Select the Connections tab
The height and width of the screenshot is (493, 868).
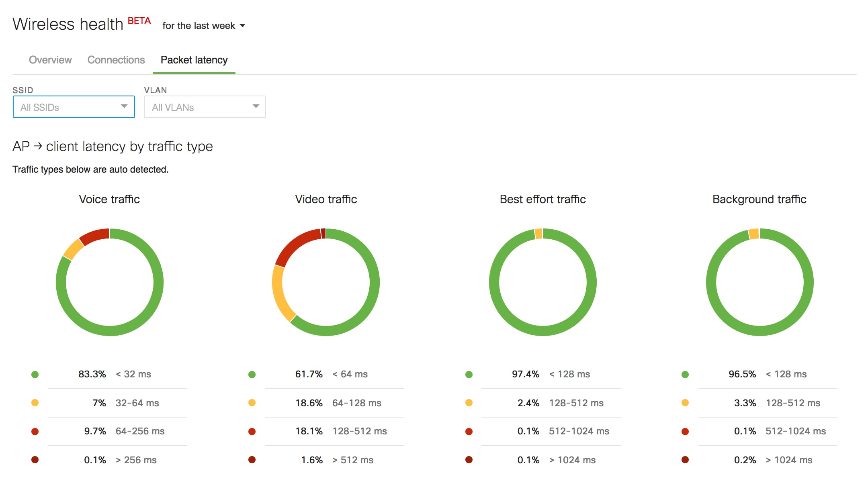pyautogui.click(x=115, y=59)
